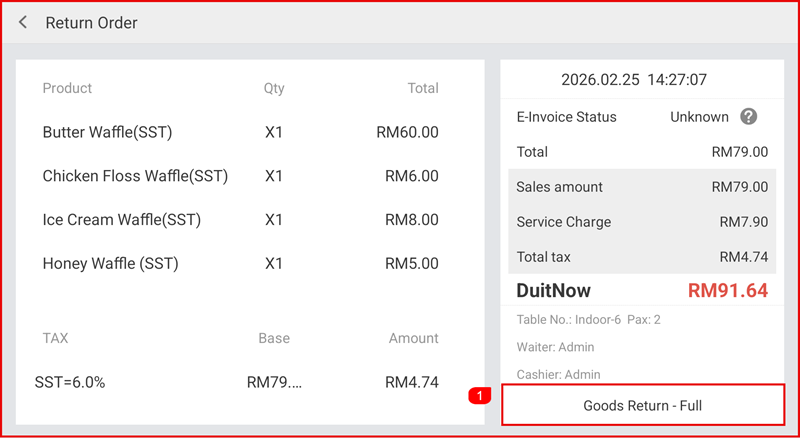
Task: Click the order timestamp 2026.02.25 14:27:07
Action: pos(633,79)
